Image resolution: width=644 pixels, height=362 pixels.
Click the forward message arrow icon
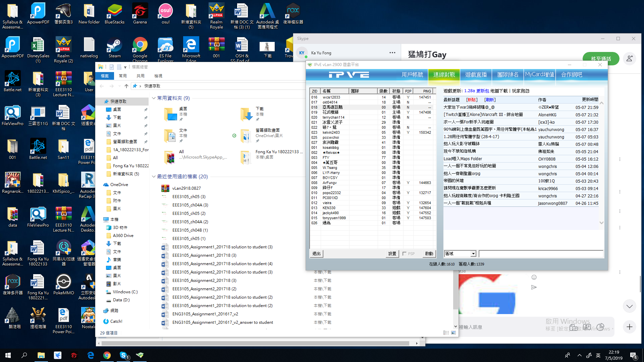(534, 287)
